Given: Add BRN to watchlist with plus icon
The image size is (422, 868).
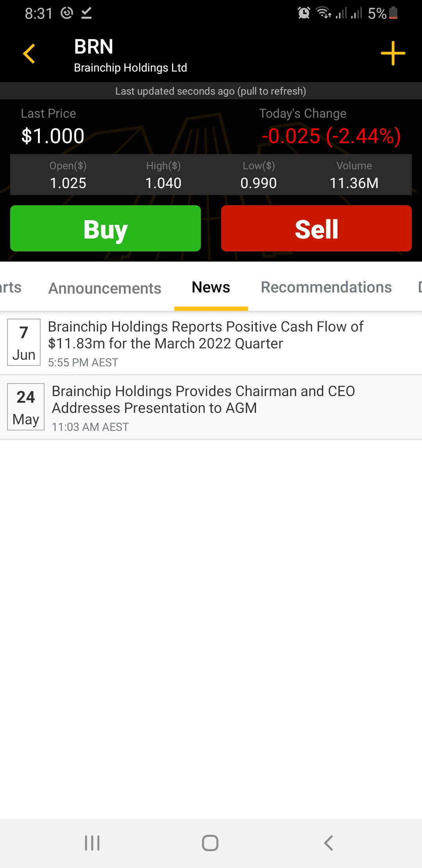Looking at the screenshot, I should tap(393, 53).
